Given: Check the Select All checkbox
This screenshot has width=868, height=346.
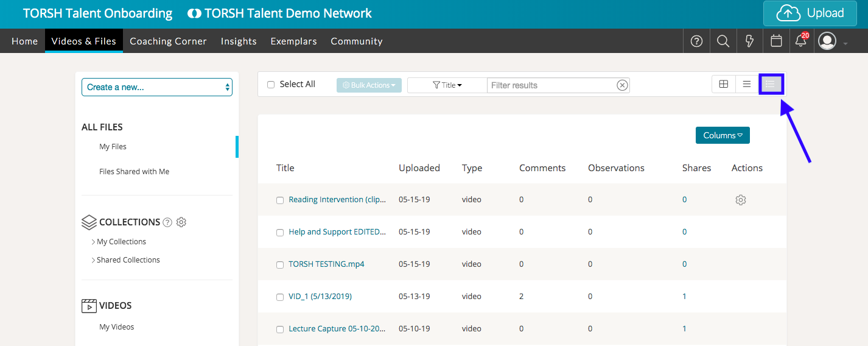Looking at the screenshot, I should (x=271, y=85).
